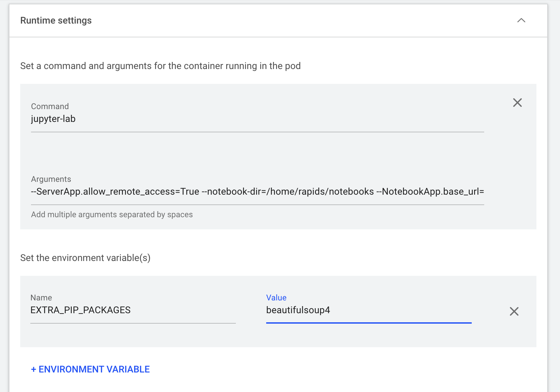Viewport: 560px width, 392px height.
Task: Edit the environment variable Name field
Action: [133, 310]
